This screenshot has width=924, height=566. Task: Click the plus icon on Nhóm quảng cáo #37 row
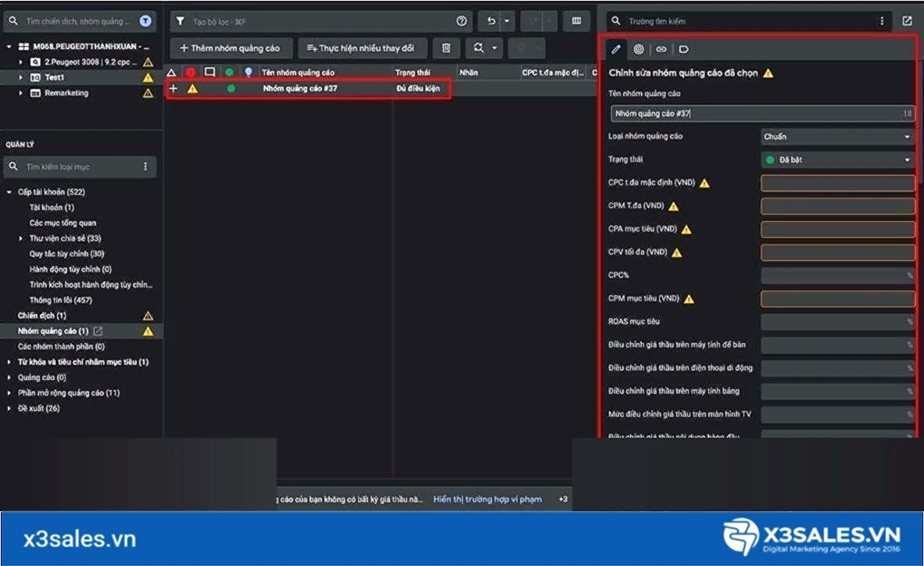(x=174, y=88)
